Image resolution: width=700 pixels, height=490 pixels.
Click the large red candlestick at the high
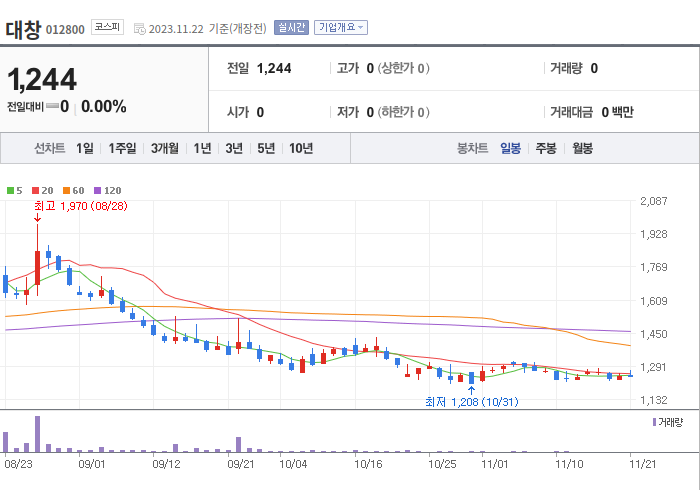[x=38, y=268]
